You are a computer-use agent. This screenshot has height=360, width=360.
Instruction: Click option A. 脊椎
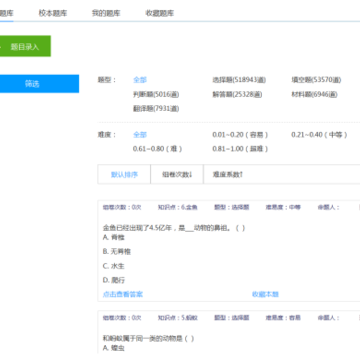(x=114, y=237)
